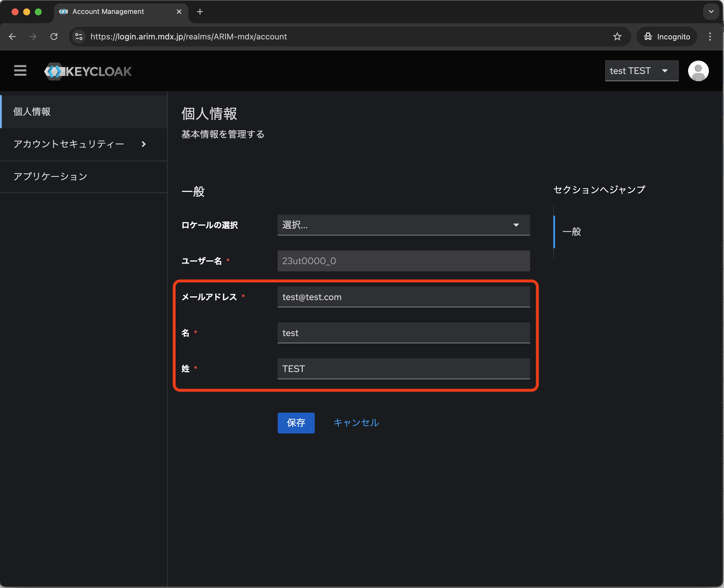Image resolution: width=724 pixels, height=588 pixels.
Task: Click the メールアドレス input field
Action: [403, 297]
